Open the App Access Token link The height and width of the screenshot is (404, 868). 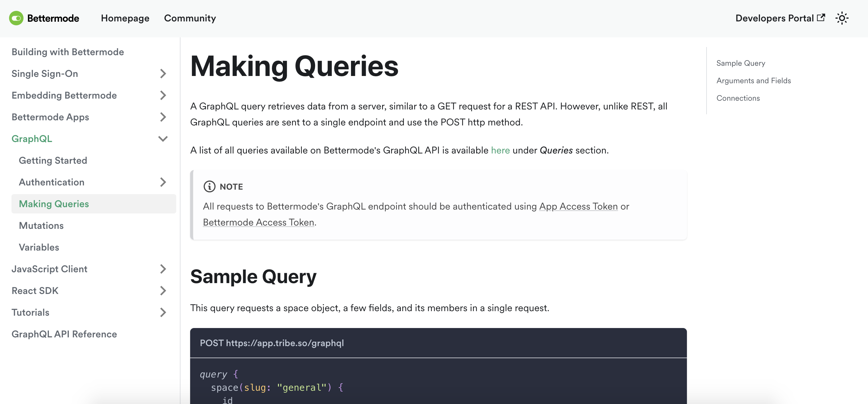[578, 207]
